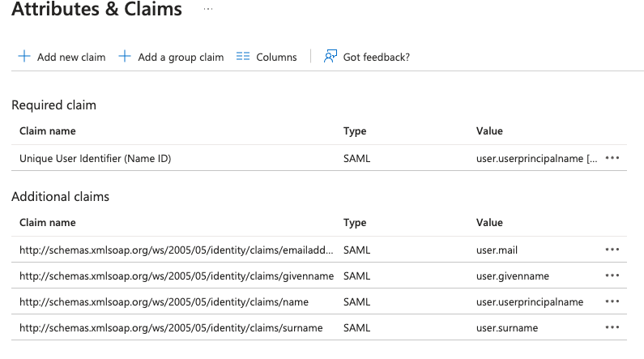Screen dimensions: 644x359
Task: Open the emailaddress claim entry
Action: (177, 250)
